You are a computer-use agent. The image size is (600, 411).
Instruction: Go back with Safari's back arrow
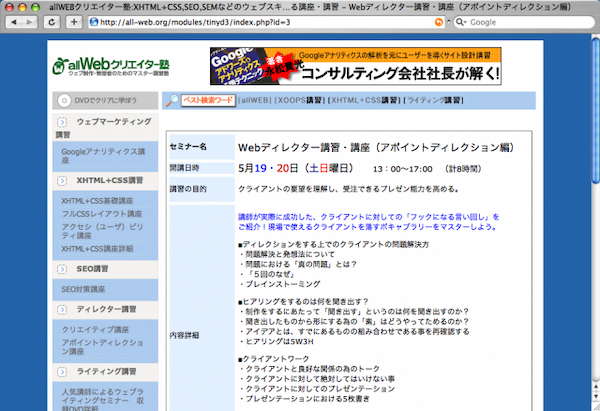tap(14, 22)
